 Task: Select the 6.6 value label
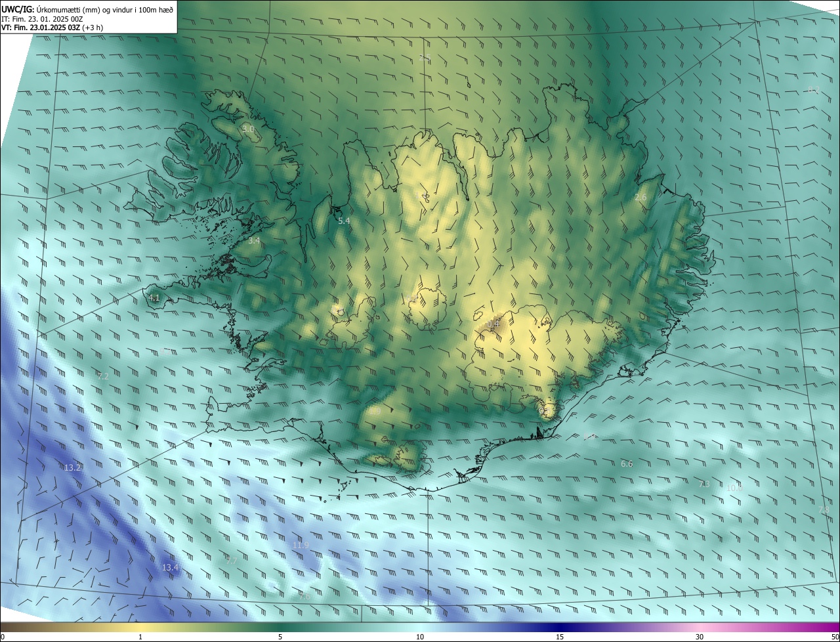coord(627,464)
